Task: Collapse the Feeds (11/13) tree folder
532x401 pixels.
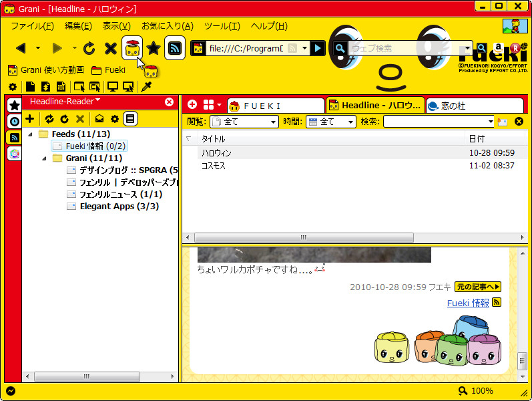Action: click(x=30, y=134)
